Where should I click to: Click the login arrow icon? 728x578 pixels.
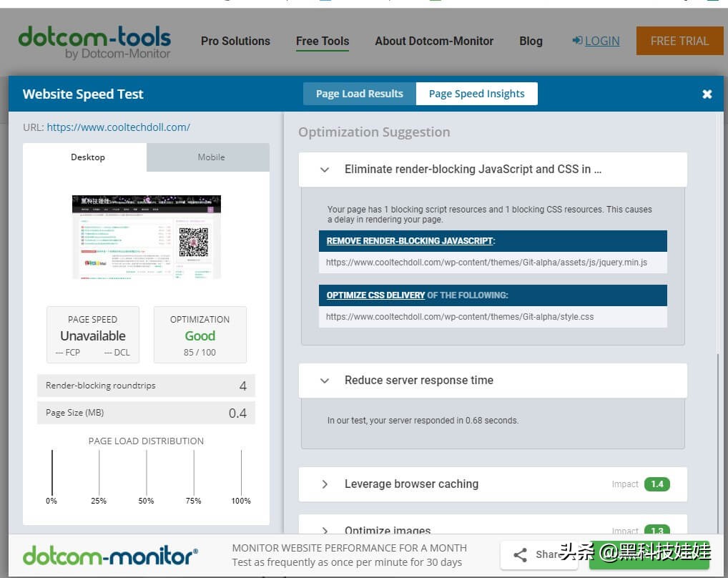tap(577, 40)
